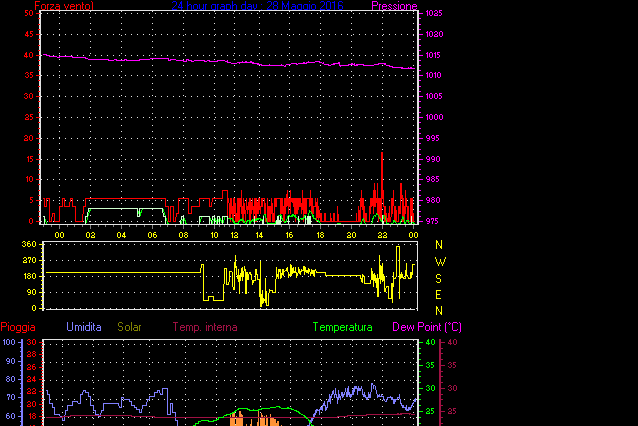
Task: Click the 'Temperatura' legend label
Action: (x=342, y=327)
